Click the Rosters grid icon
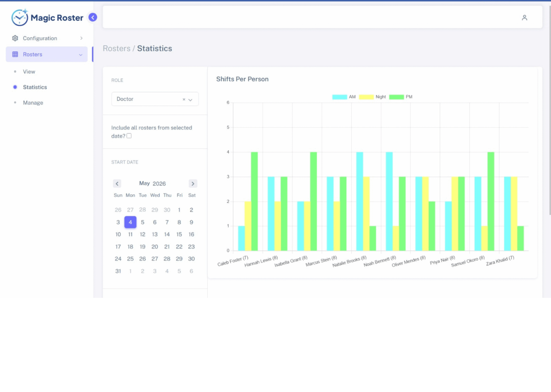551x392 pixels. click(x=15, y=54)
